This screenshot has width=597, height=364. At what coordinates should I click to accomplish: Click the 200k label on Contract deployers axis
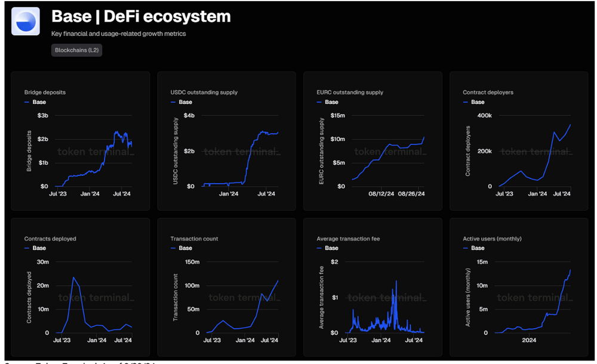click(484, 151)
